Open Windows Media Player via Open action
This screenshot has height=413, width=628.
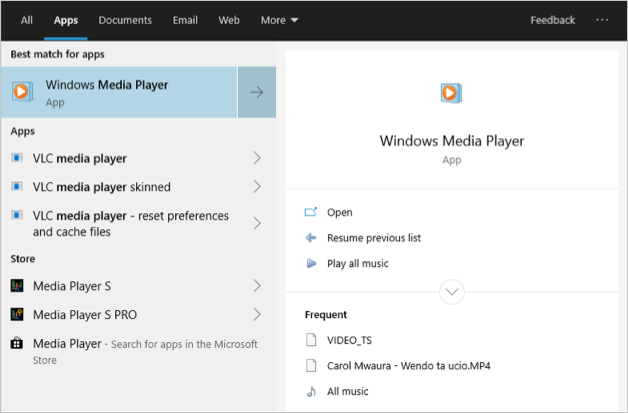click(339, 212)
